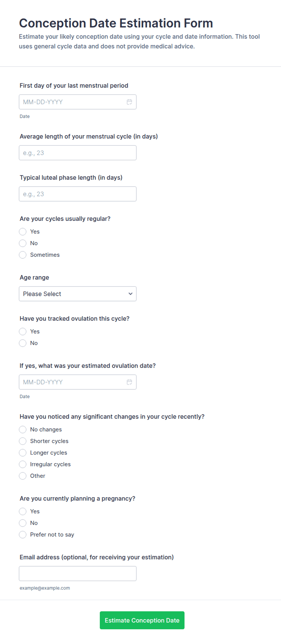Select Longer cycles radio option

click(x=23, y=453)
